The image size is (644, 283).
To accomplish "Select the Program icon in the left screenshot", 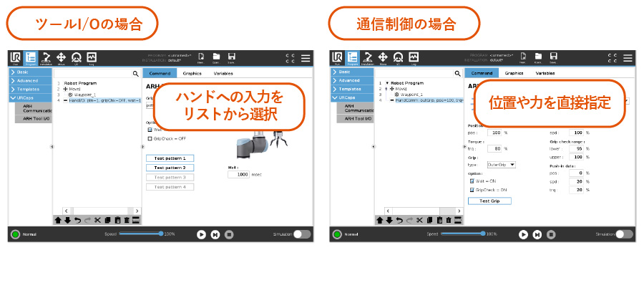I will pos(31,58).
